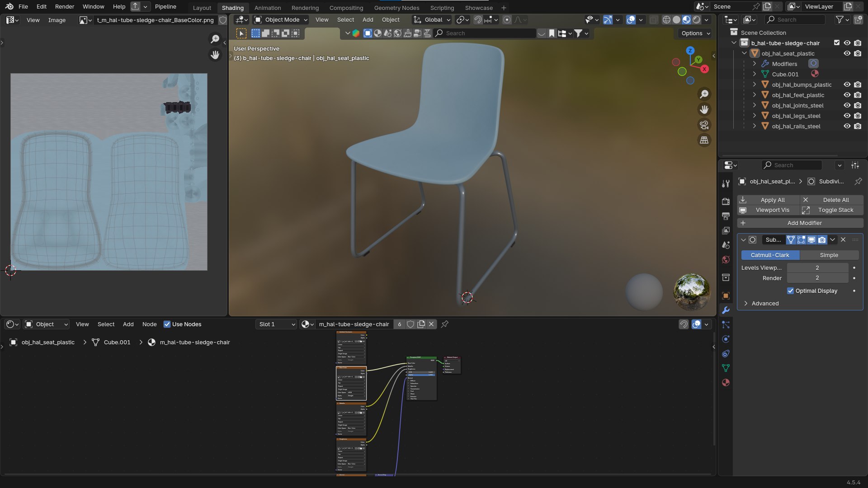Open the Render properties tab
This screenshot has height=488, width=868.
(x=726, y=201)
